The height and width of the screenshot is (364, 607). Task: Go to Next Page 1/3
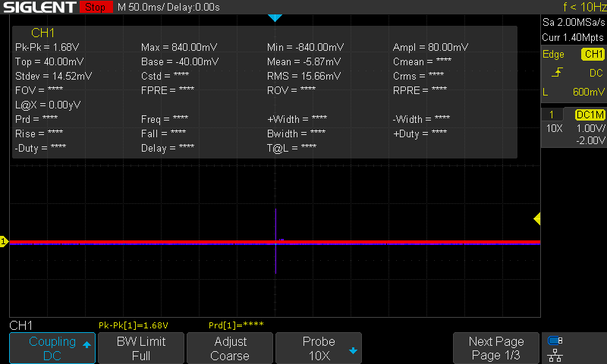click(x=496, y=348)
